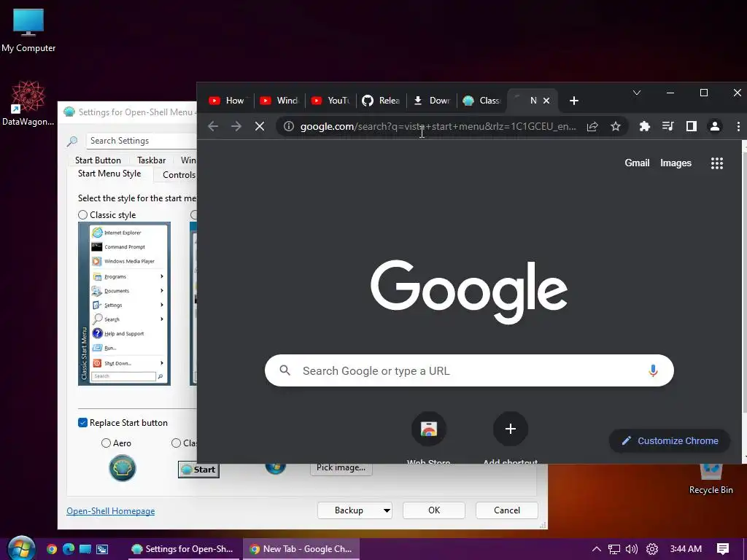The image size is (747, 560).
Task: Select the Classic start button radio
Action: (x=176, y=443)
